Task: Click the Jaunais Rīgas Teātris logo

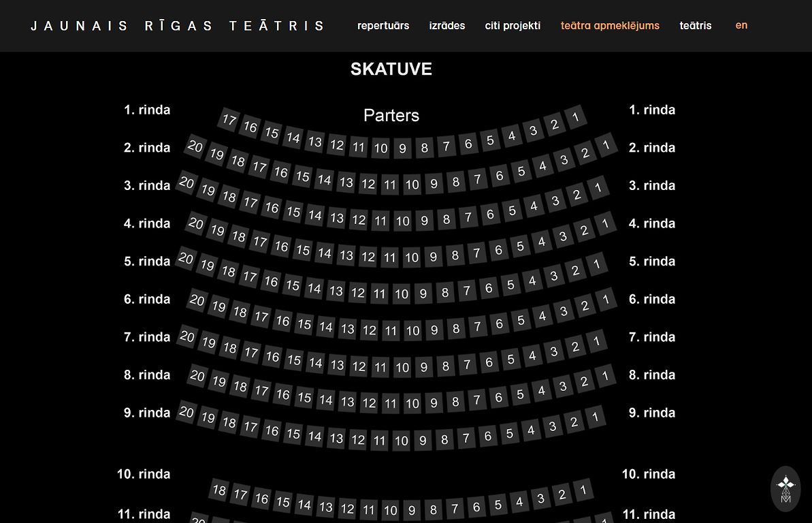Action: (178, 26)
